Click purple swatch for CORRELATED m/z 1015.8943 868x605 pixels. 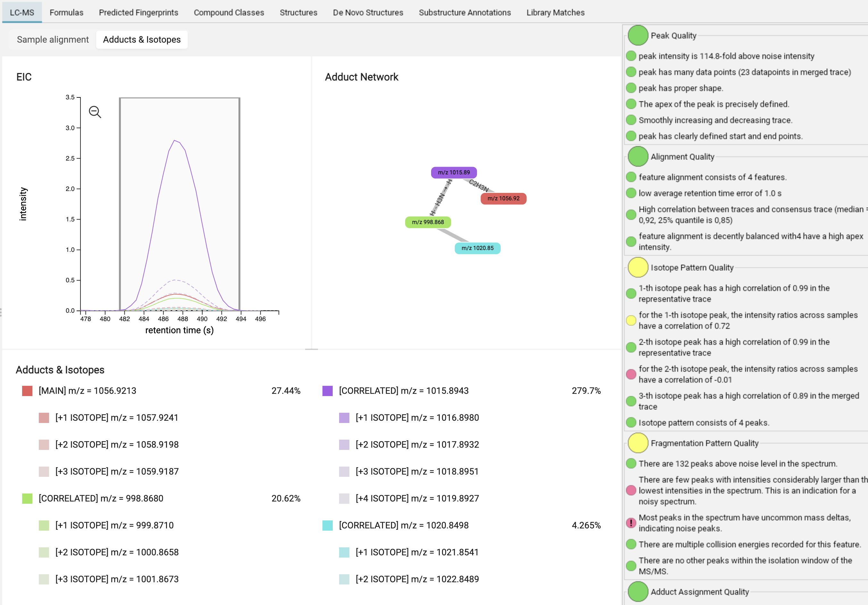click(327, 391)
